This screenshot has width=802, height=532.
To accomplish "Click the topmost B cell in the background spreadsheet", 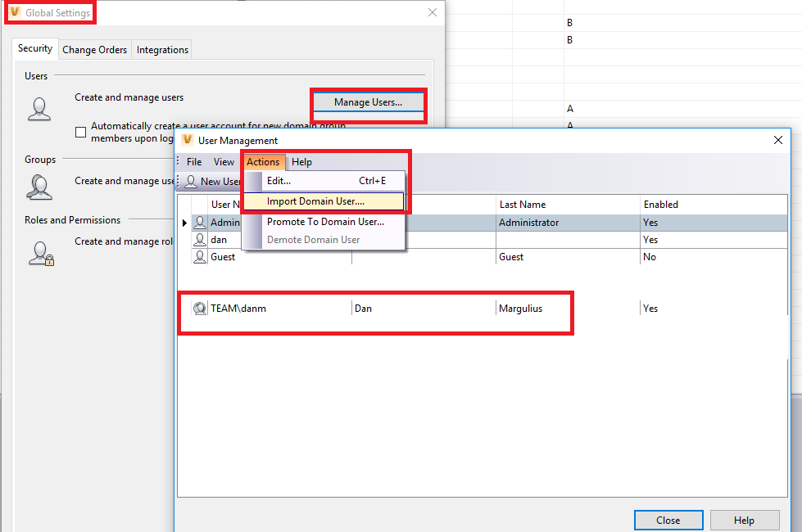I will coord(570,22).
